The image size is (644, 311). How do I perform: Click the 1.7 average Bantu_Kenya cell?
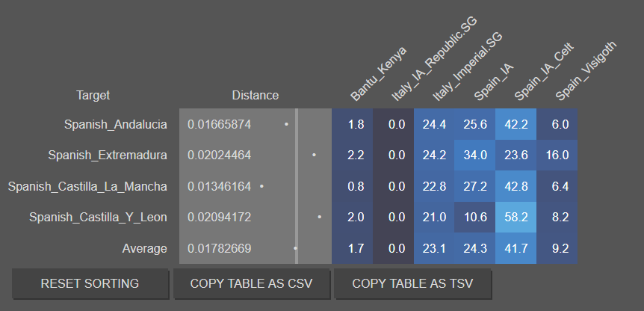pyautogui.click(x=353, y=248)
